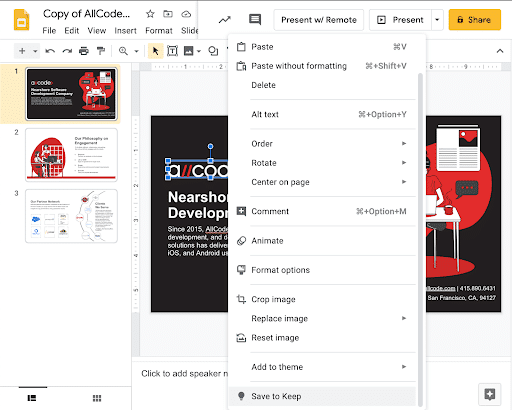
Task: Choose Crop image
Action: (322, 299)
